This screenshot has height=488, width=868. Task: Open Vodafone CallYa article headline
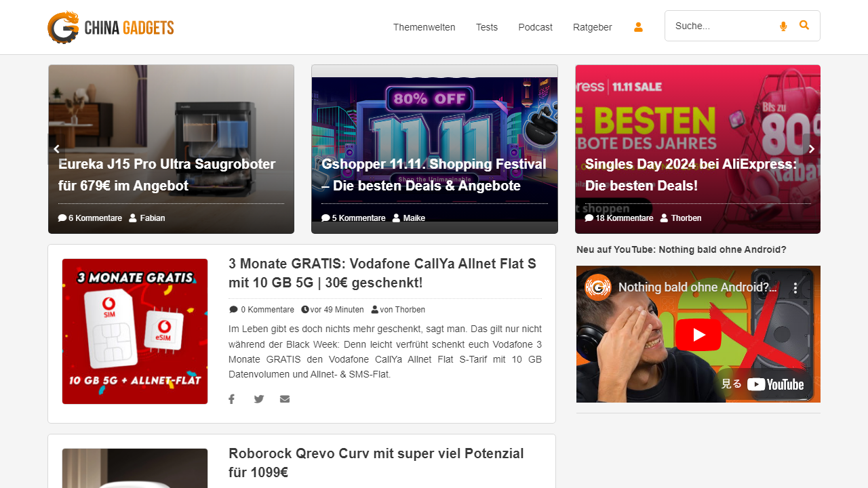382,273
